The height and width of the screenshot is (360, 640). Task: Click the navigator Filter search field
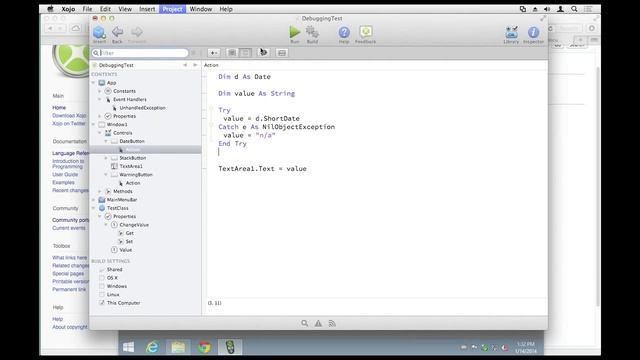(x=140, y=53)
